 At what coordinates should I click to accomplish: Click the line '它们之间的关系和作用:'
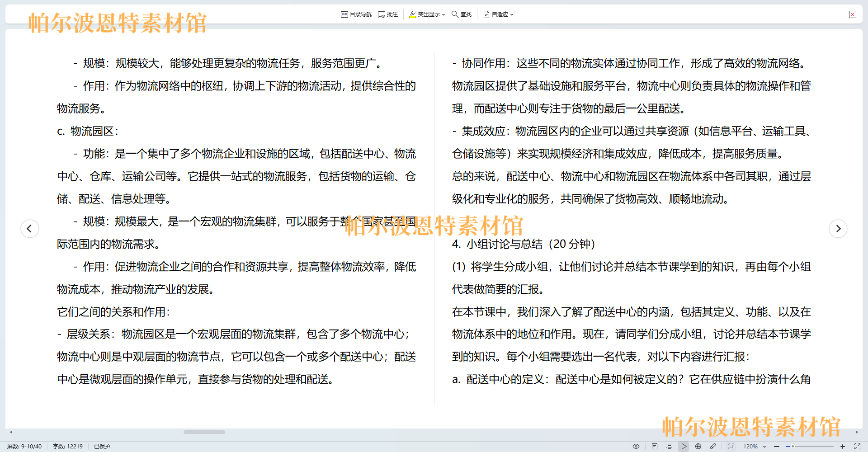tap(113, 312)
